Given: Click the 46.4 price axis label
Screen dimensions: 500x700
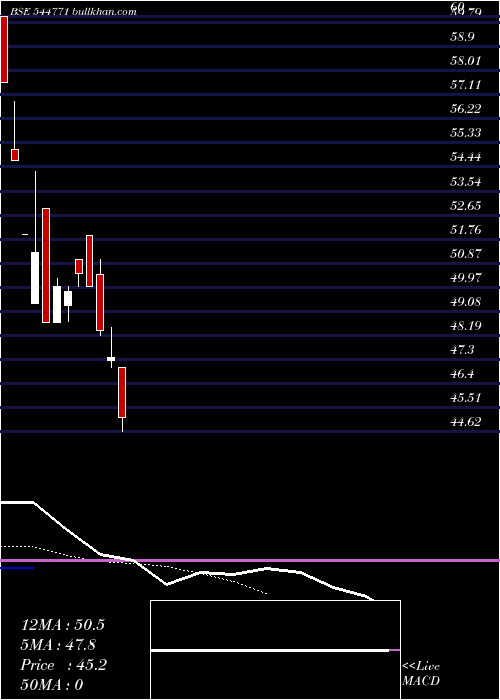Looking at the screenshot, I should [x=462, y=375].
